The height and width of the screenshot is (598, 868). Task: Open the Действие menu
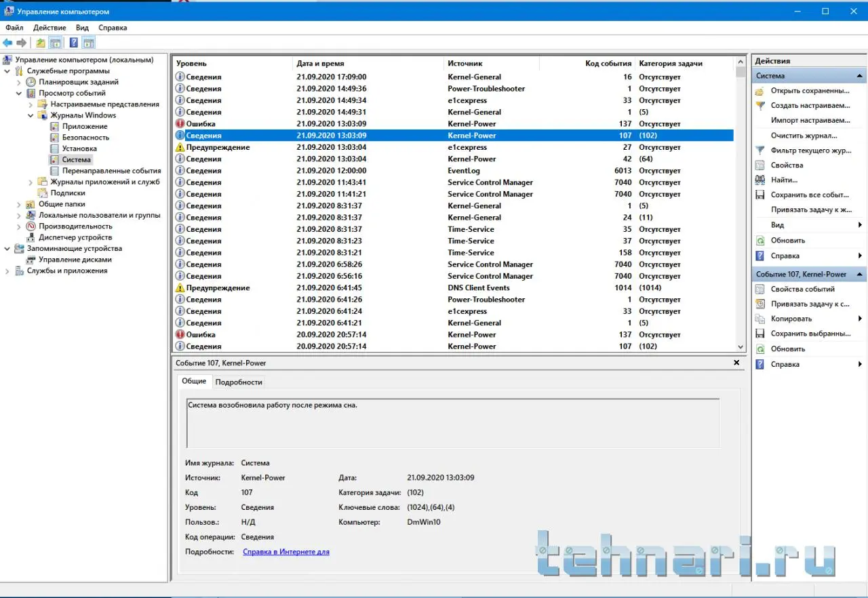[50, 28]
